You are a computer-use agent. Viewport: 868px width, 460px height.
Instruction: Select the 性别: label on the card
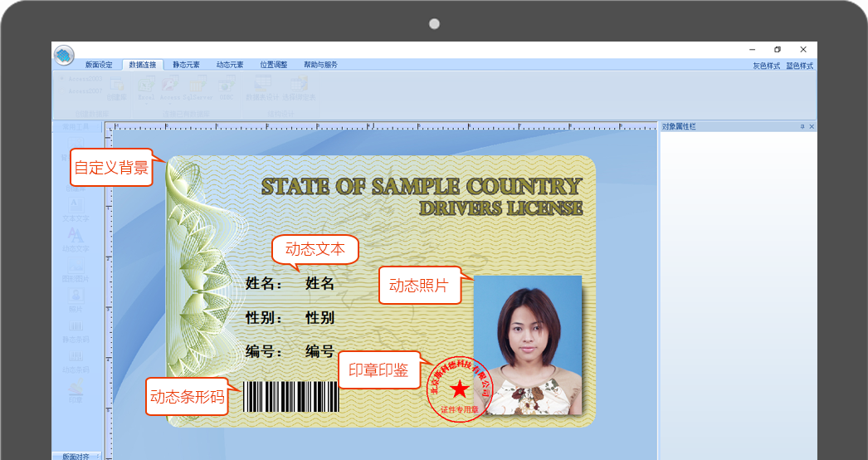pyautogui.click(x=264, y=318)
